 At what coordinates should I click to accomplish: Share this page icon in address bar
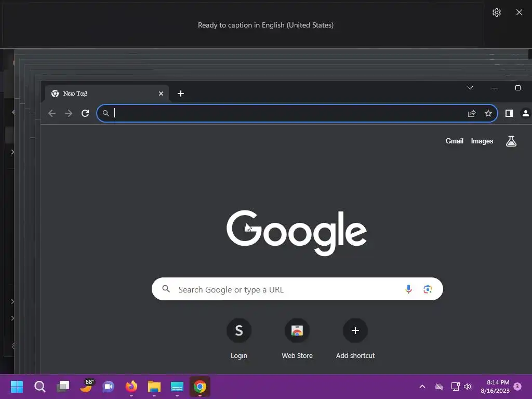coord(472,113)
